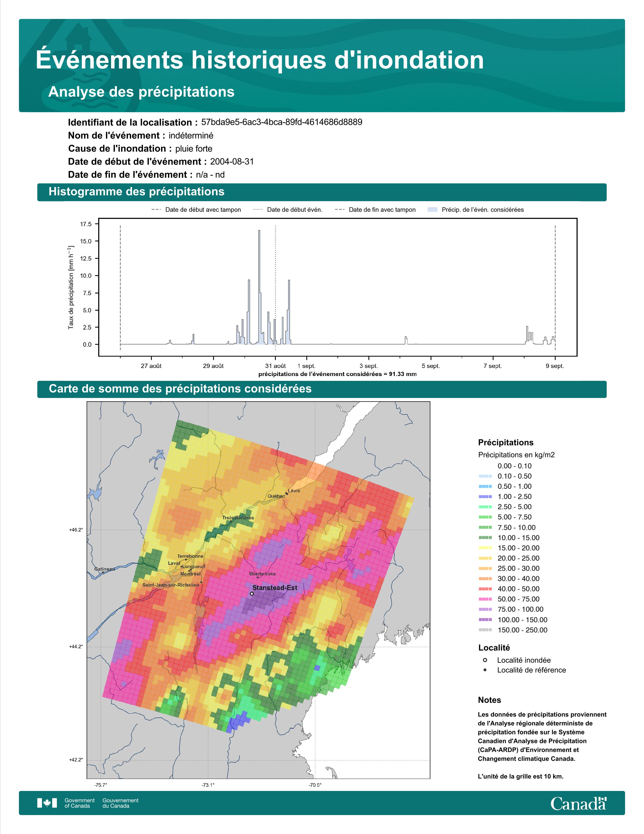Click the 'Date de début avec tampon' legend entry
Screen dimensions: 644x834
coord(196,210)
